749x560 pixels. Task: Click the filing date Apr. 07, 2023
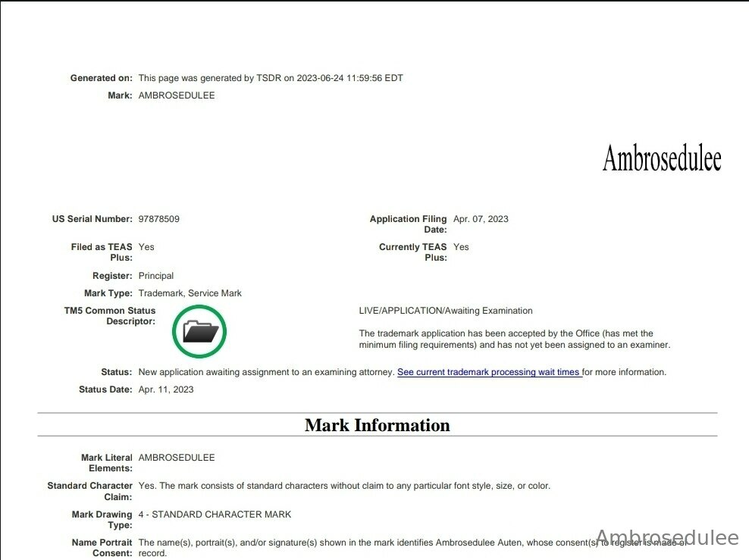(x=481, y=219)
